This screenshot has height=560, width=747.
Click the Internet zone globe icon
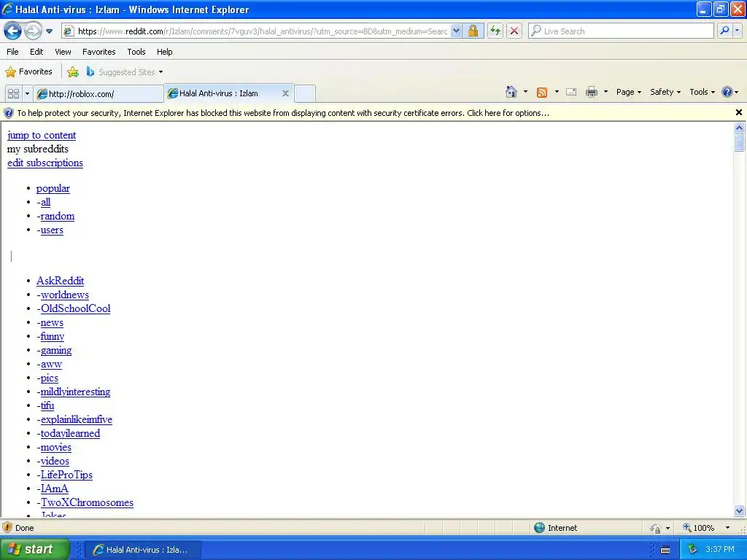pyautogui.click(x=539, y=528)
